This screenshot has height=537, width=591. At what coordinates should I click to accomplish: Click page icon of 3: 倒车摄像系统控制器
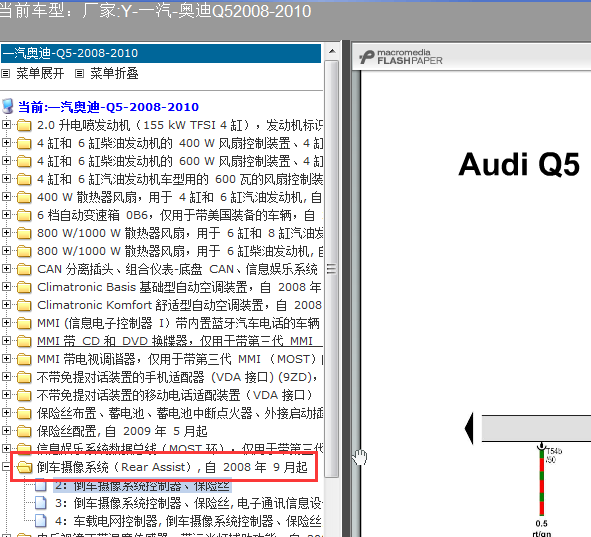41,503
